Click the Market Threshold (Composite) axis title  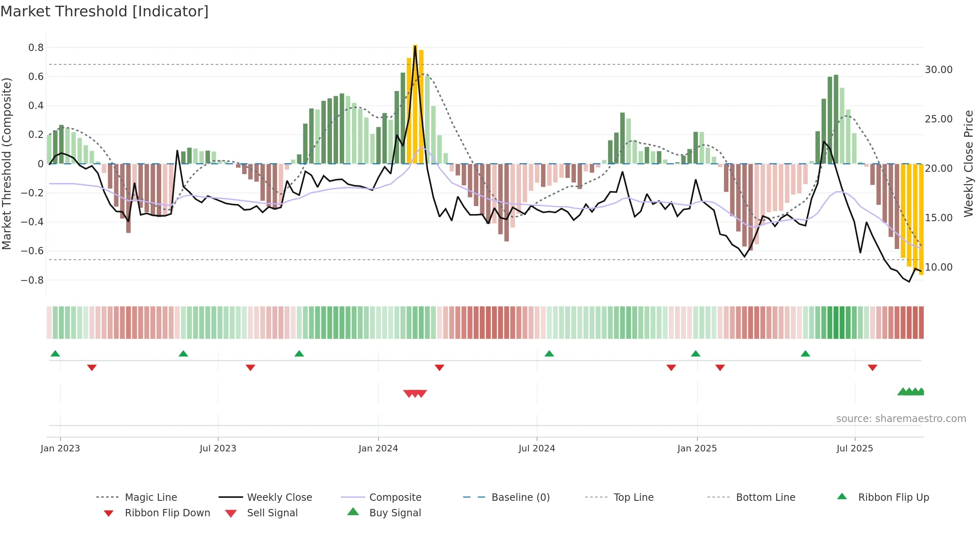(7, 164)
